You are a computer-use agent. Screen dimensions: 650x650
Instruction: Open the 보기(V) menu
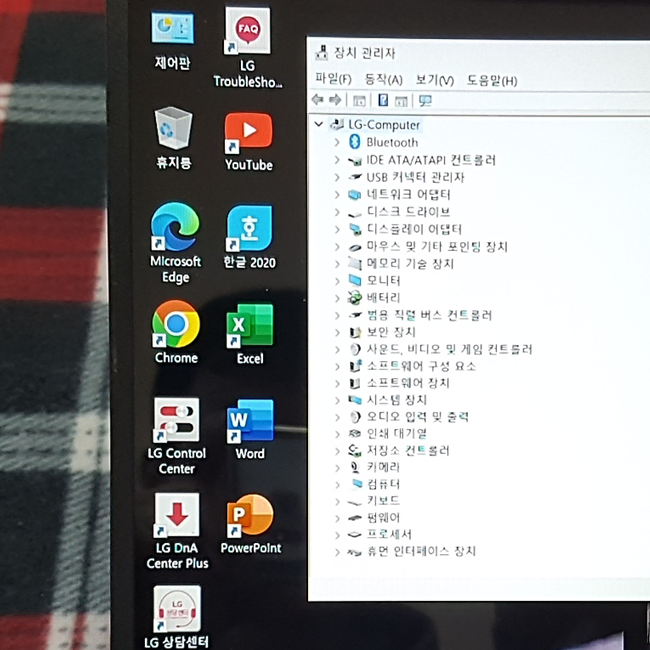[x=435, y=80]
